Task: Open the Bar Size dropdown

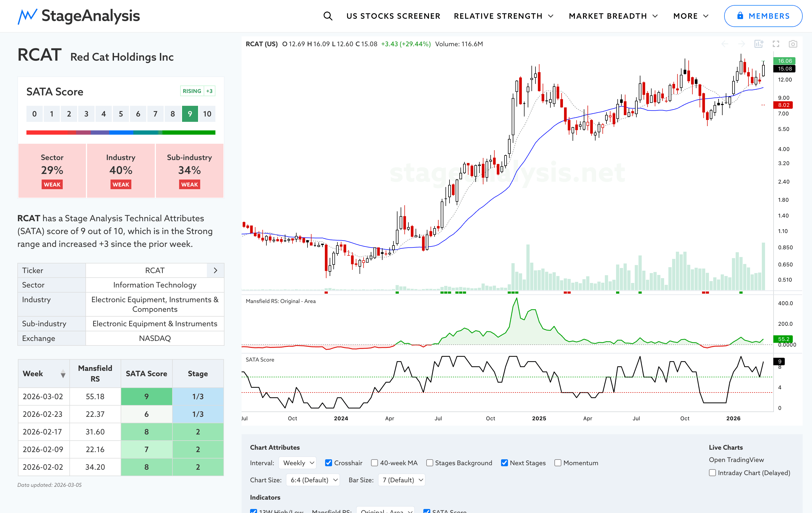Action: tap(401, 480)
